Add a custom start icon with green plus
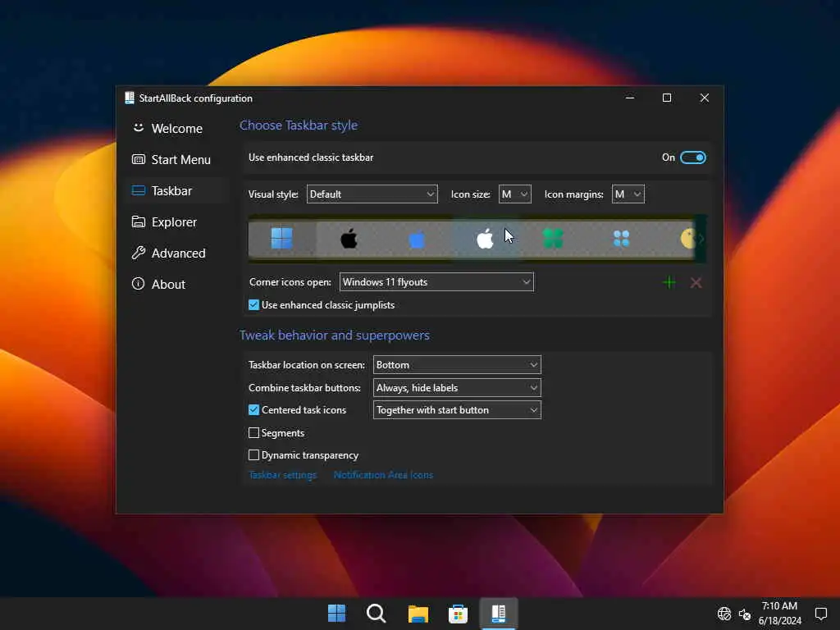840x630 pixels. pyautogui.click(x=669, y=282)
